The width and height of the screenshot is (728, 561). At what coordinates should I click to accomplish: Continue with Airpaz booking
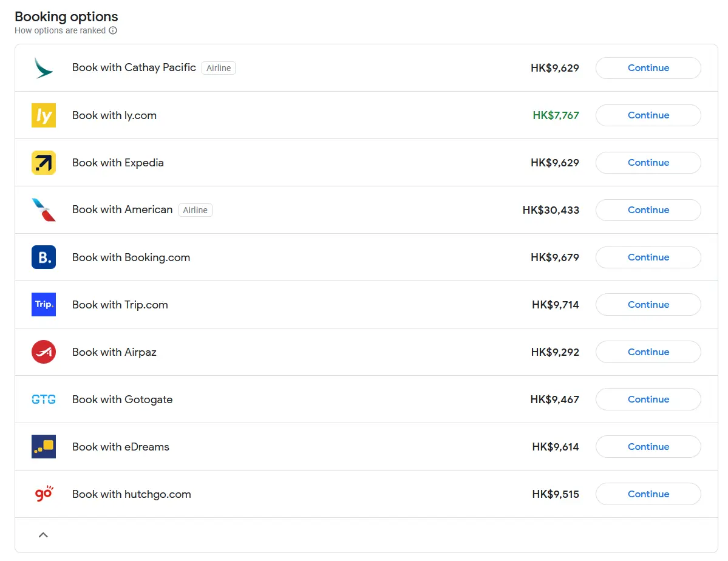point(648,352)
